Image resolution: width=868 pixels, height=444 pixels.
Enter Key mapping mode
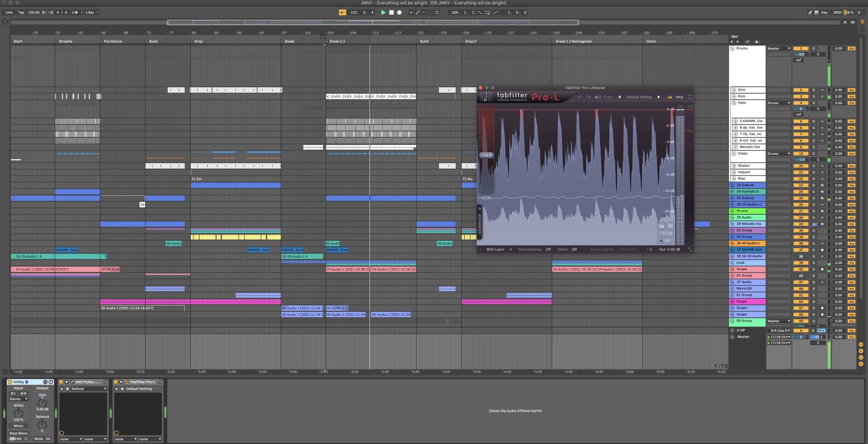(x=824, y=12)
